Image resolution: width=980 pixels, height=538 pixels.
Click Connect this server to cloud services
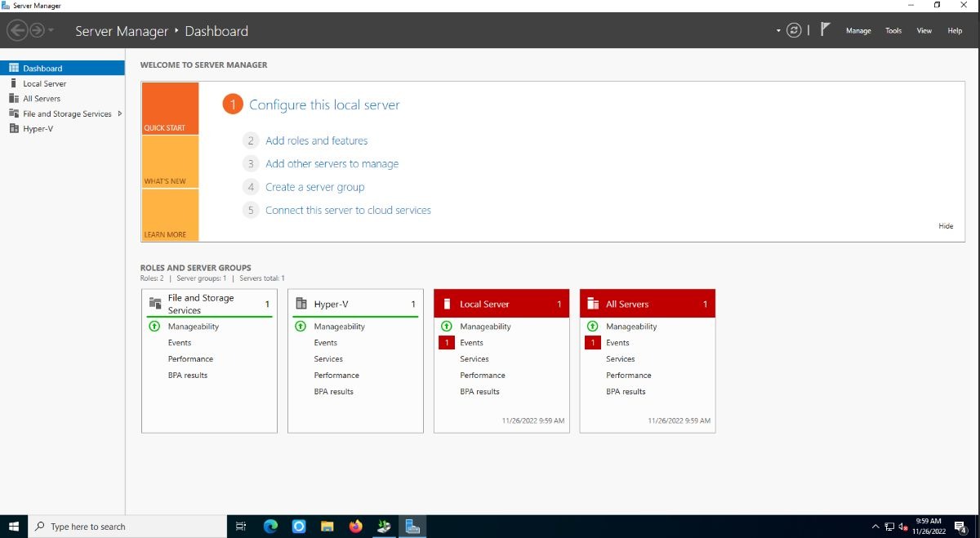348,210
